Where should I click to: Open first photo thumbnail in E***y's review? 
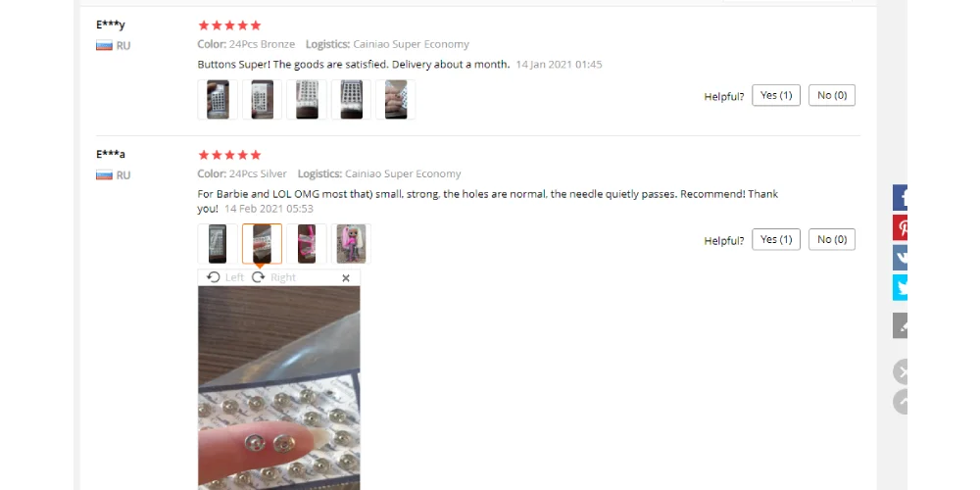[x=218, y=99]
